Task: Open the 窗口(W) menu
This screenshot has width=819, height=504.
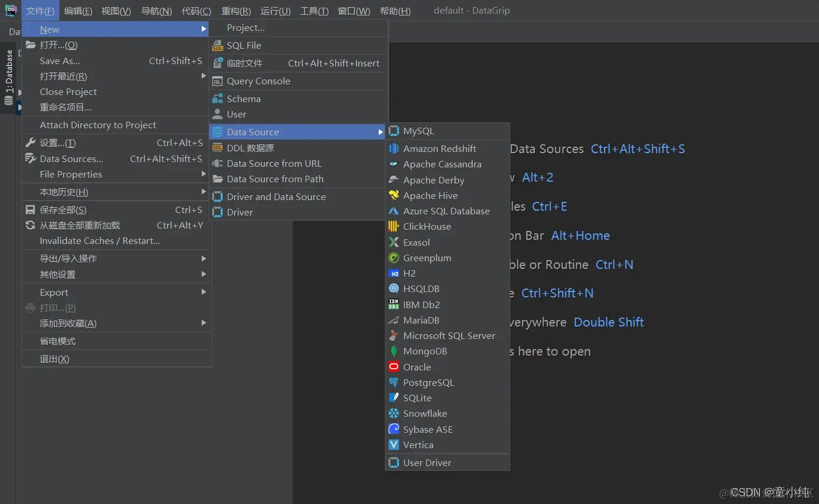Action: (x=354, y=11)
